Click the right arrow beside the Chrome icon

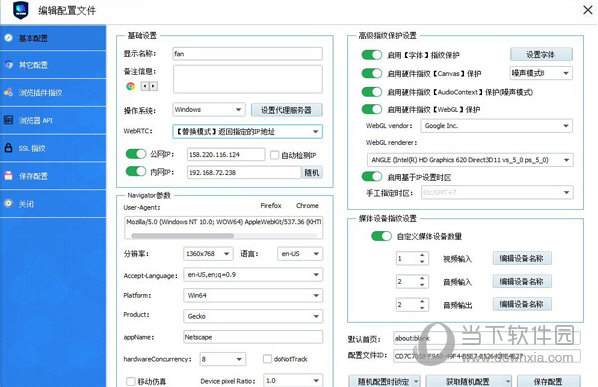[153, 86]
